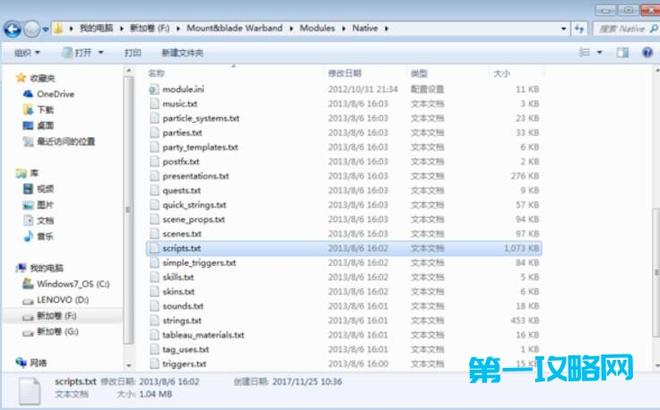Create a new folder with 新建文件夹
This screenshot has height=410, width=660.
pos(182,53)
